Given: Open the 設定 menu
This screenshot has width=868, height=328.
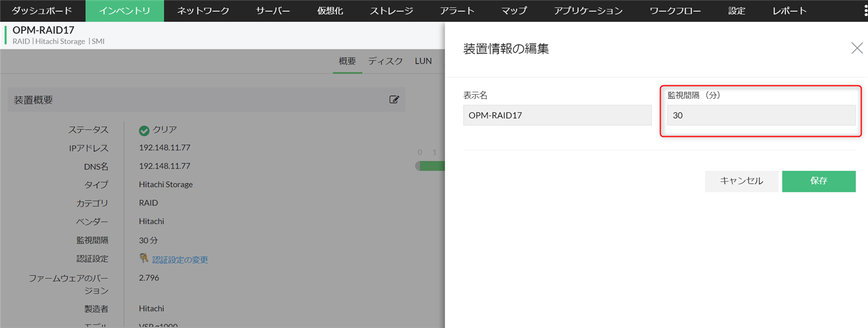Looking at the screenshot, I should click(x=737, y=11).
